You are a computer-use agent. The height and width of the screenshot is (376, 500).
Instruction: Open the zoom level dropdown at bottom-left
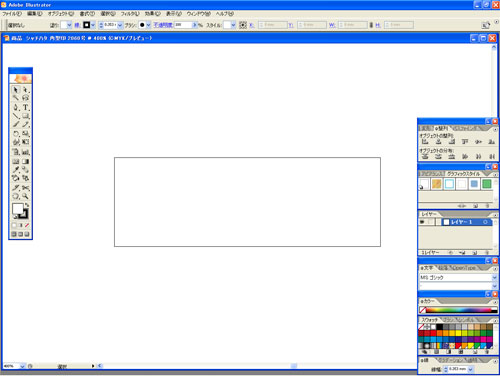pos(22,366)
